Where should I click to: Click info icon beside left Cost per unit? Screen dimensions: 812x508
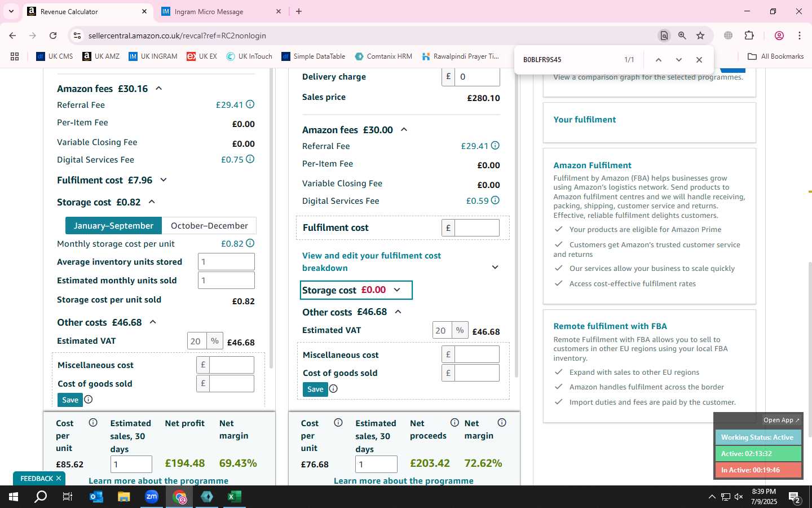[93, 423]
